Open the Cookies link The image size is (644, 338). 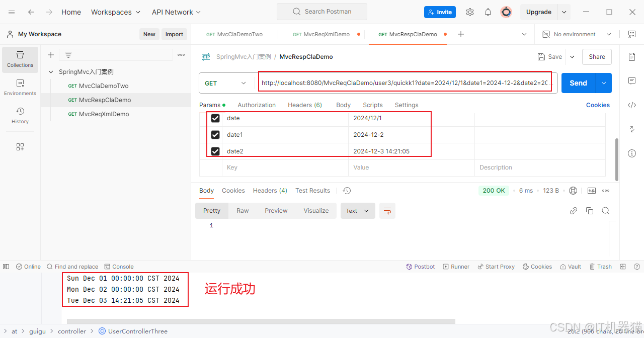click(598, 105)
